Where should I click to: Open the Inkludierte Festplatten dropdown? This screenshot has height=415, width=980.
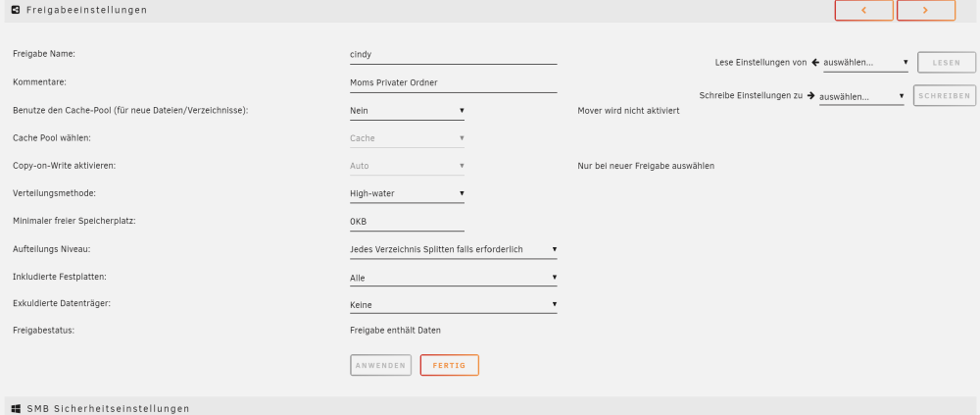coord(453,278)
